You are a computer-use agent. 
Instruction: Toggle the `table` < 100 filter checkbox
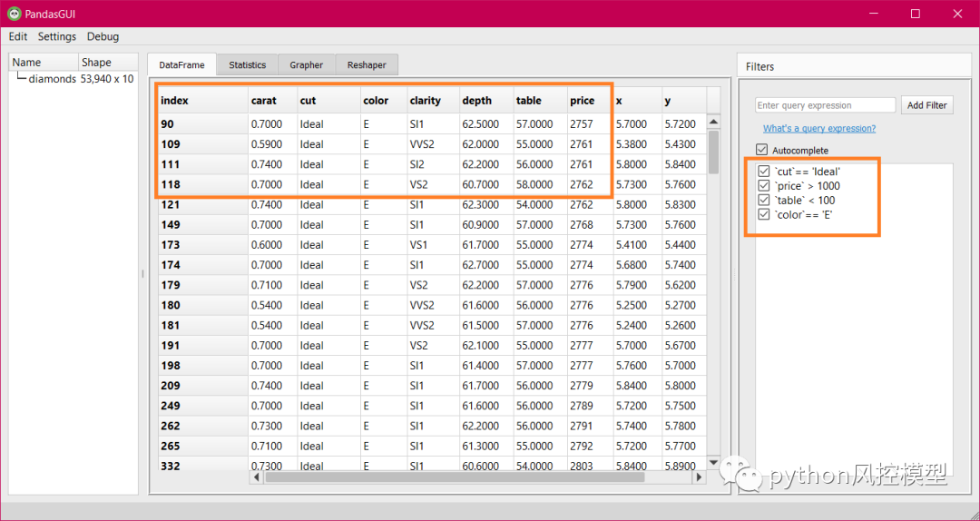(764, 201)
